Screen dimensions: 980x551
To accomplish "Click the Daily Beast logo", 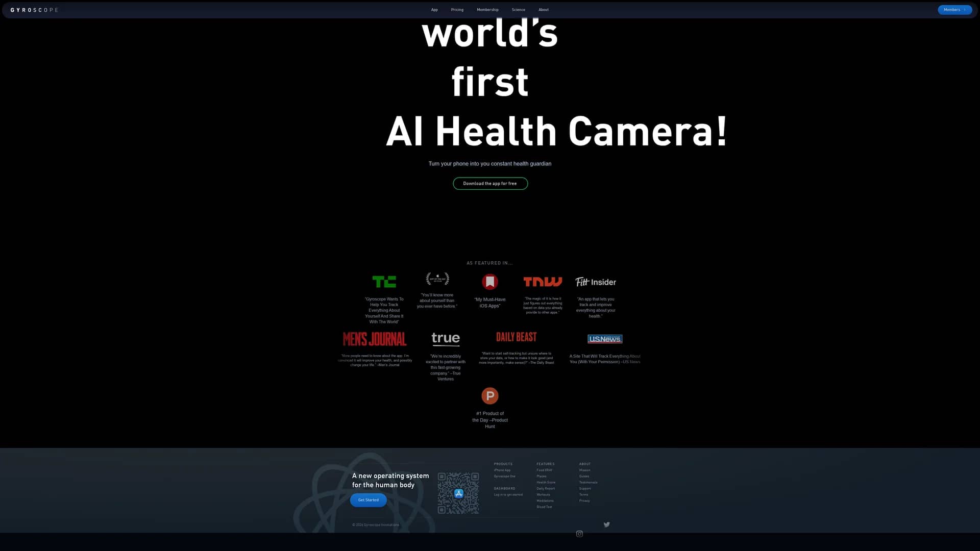I will point(517,337).
